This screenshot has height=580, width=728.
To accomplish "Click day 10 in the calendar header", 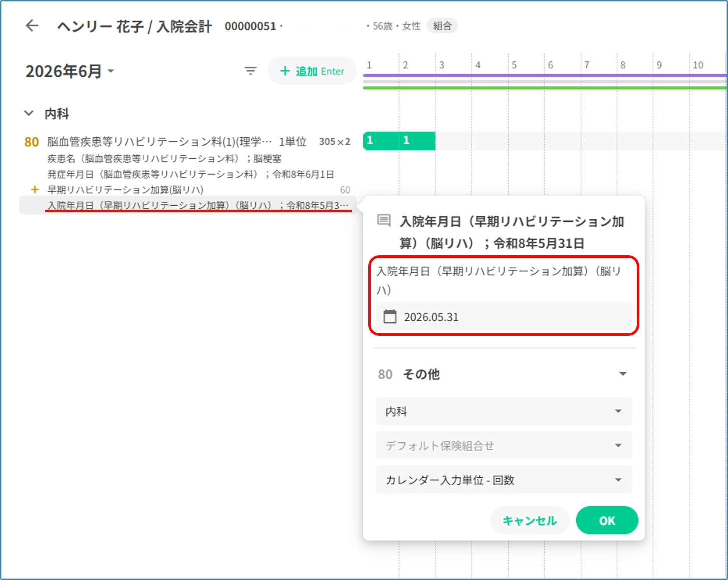I will (x=698, y=65).
